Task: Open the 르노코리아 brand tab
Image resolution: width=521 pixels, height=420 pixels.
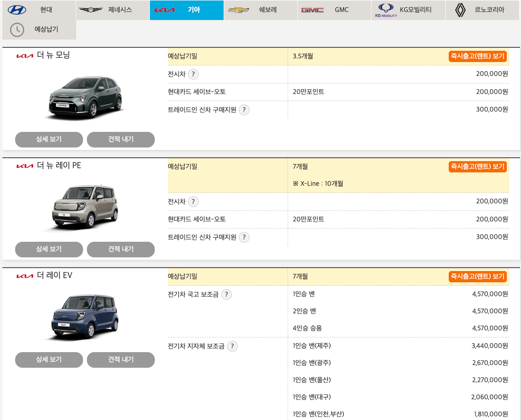Action: pos(482,10)
